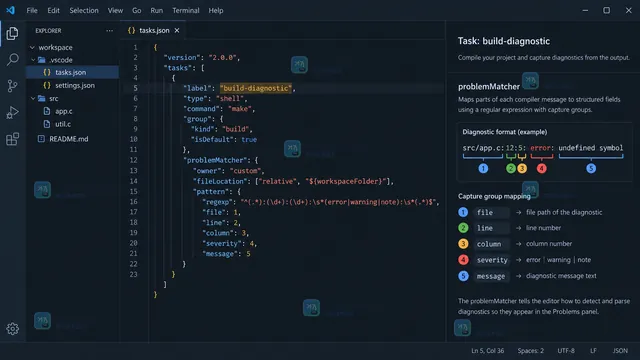Viewport: 640px width, 360px height.
Task: Click UTF-8 encoding in status bar
Action: point(566,351)
